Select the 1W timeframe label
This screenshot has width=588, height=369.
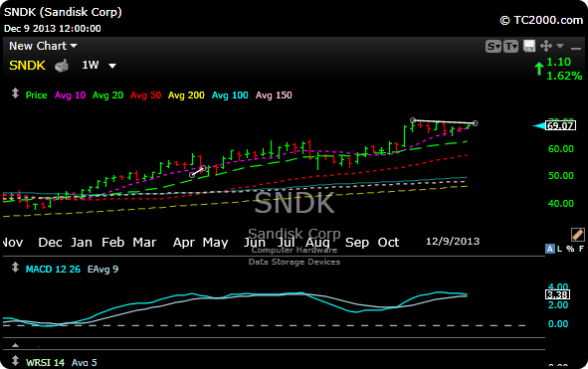tap(91, 66)
